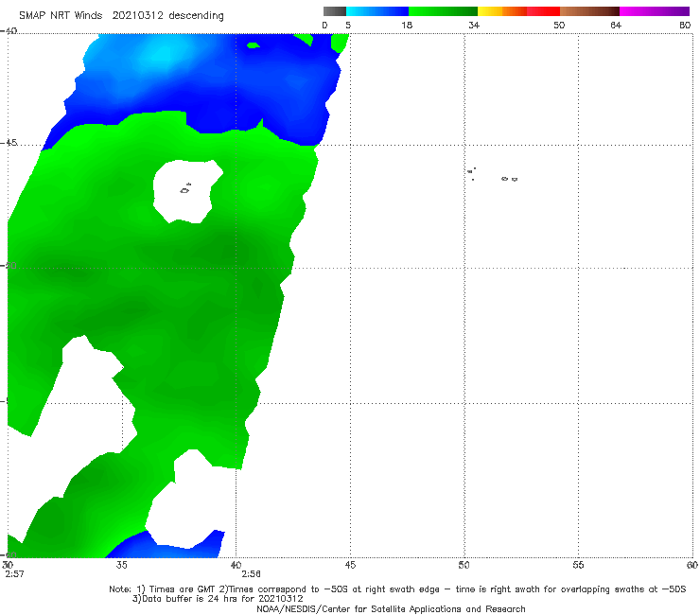
Task: Click longitude label '45' on the bottom axis
Action: point(350,565)
